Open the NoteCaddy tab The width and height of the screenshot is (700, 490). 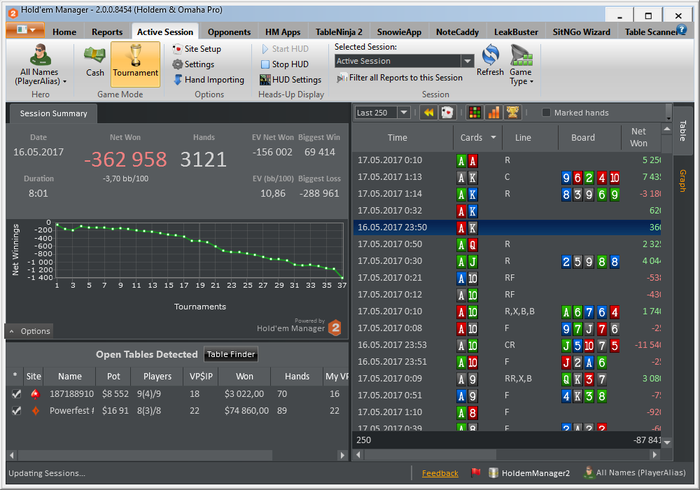click(x=457, y=32)
